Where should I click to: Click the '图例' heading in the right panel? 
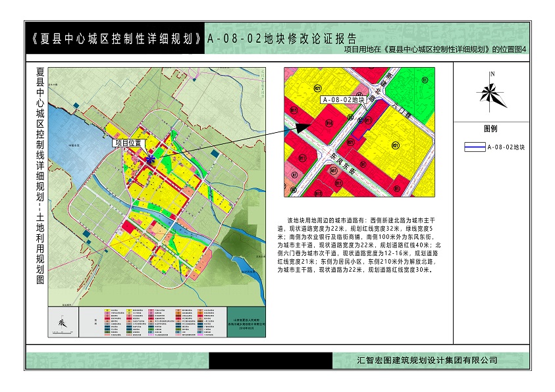[x=490, y=128]
